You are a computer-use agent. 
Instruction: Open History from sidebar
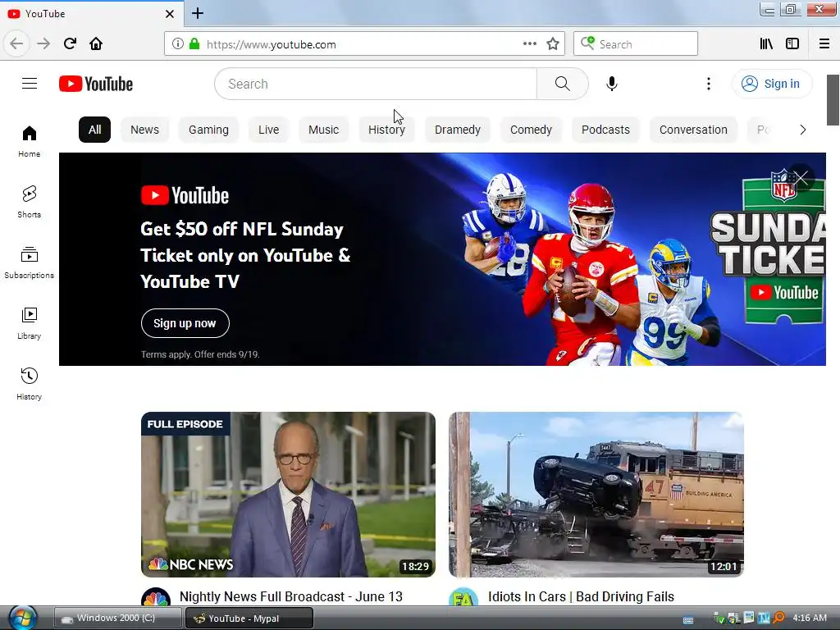pos(30,384)
